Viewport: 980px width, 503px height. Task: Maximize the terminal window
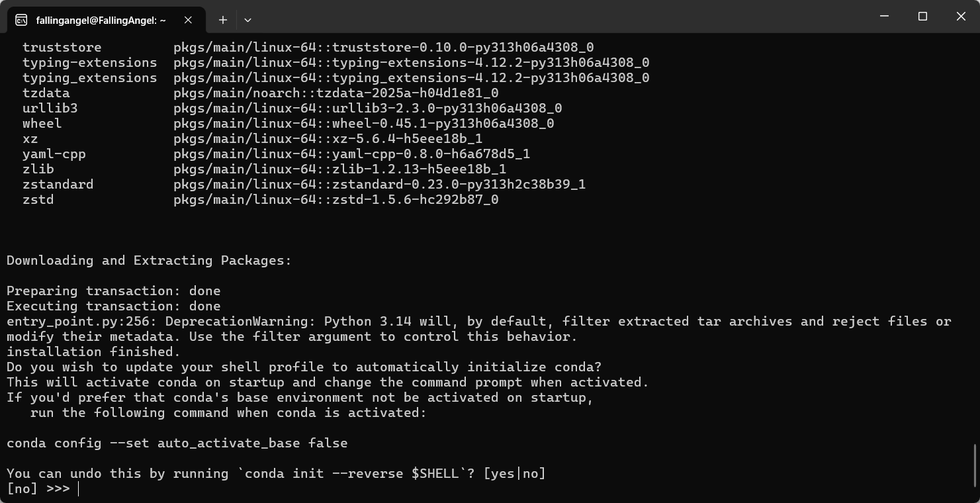pyautogui.click(x=922, y=16)
